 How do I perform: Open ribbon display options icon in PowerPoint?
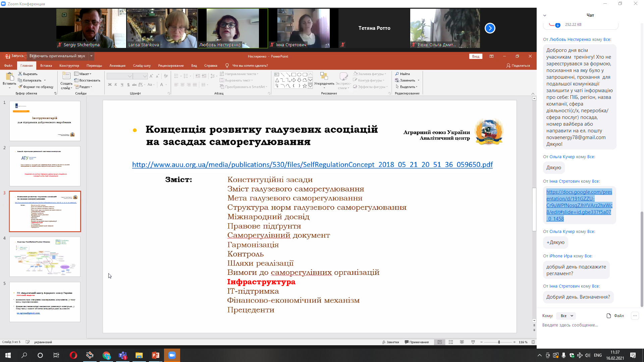click(491, 56)
